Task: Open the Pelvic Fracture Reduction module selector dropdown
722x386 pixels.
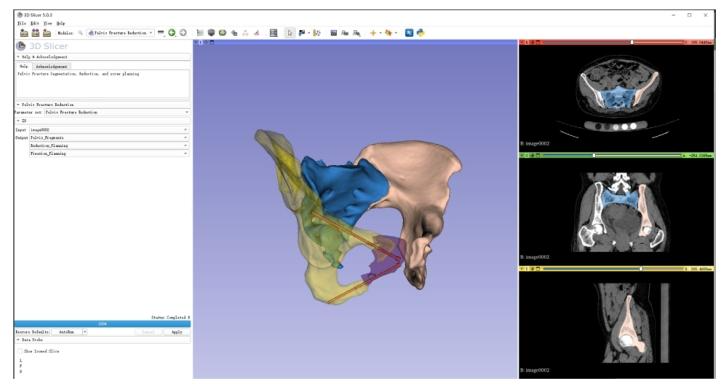Action: pos(120,33)
